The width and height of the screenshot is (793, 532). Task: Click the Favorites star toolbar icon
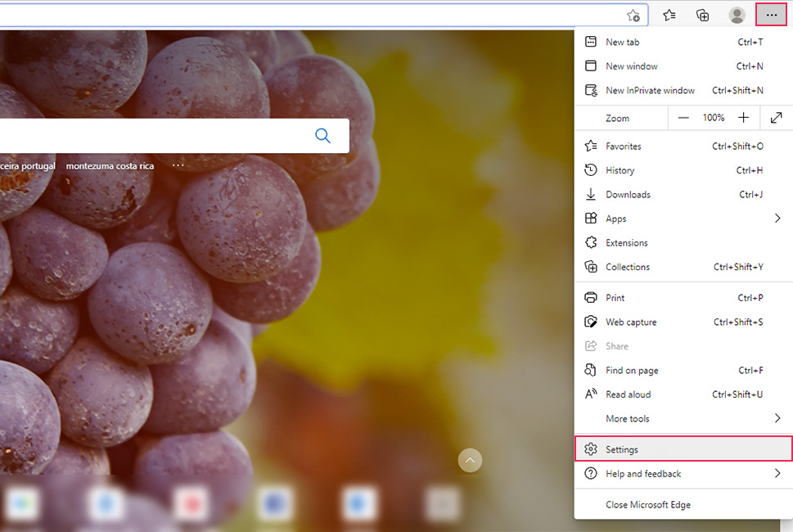[x=669, y=15]
